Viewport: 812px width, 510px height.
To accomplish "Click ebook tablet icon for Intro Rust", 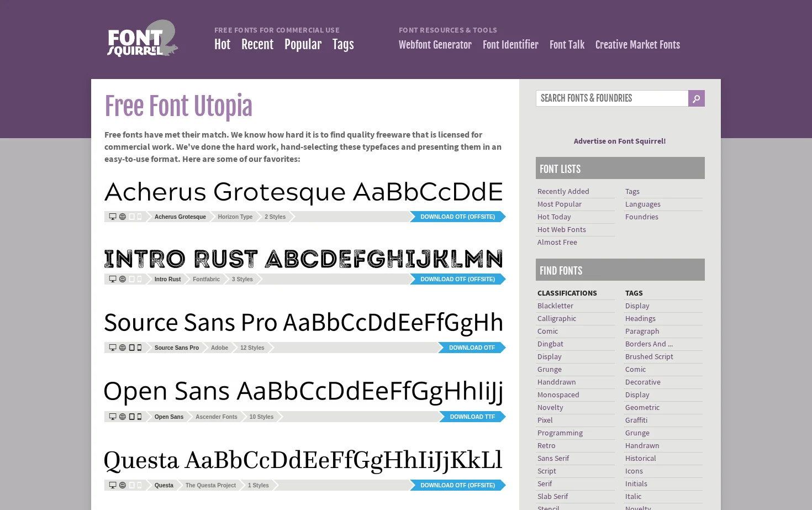I will coord(132,279).
